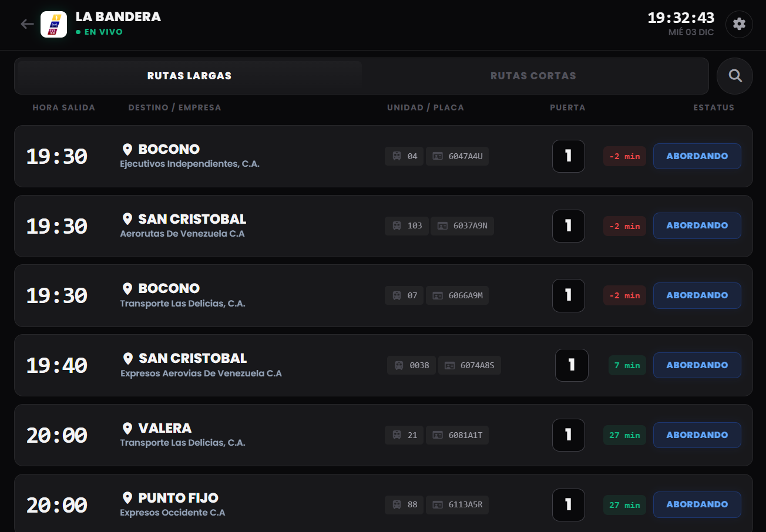The width and height of the screenshot is (766, 532).
Task: Click the plate icon for 6047A4U
Action: coord(438,156)
